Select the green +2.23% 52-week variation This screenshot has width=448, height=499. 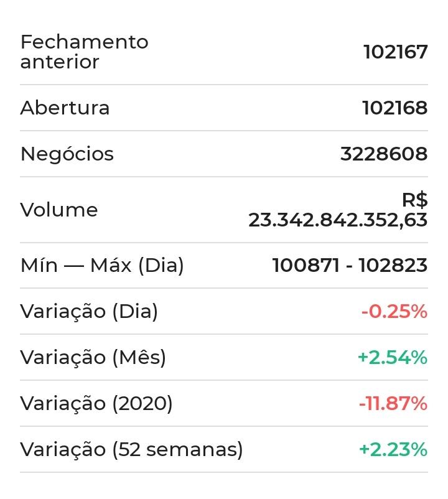393,449
